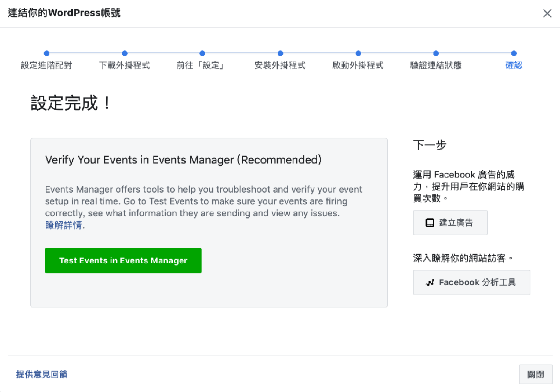The height and width of the screenshot is (392, 560).
Task: Click the Events Manager description paragraph
Action: click(204, 202)
